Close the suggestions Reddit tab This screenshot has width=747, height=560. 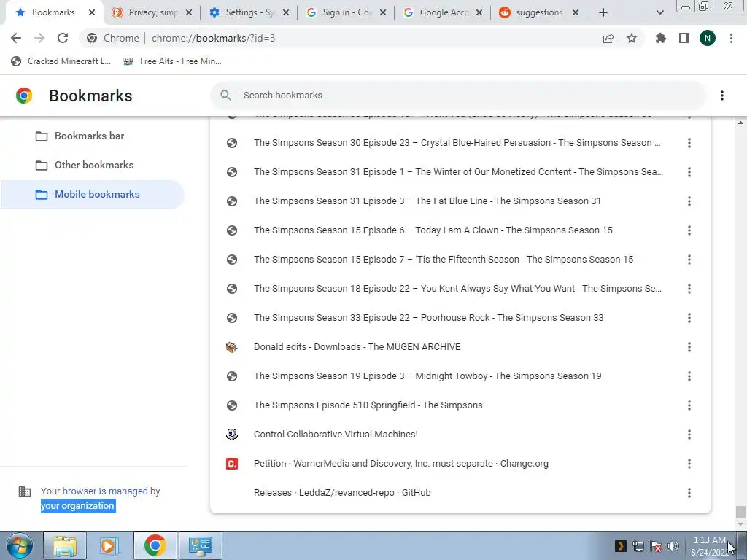pos(576,13)
